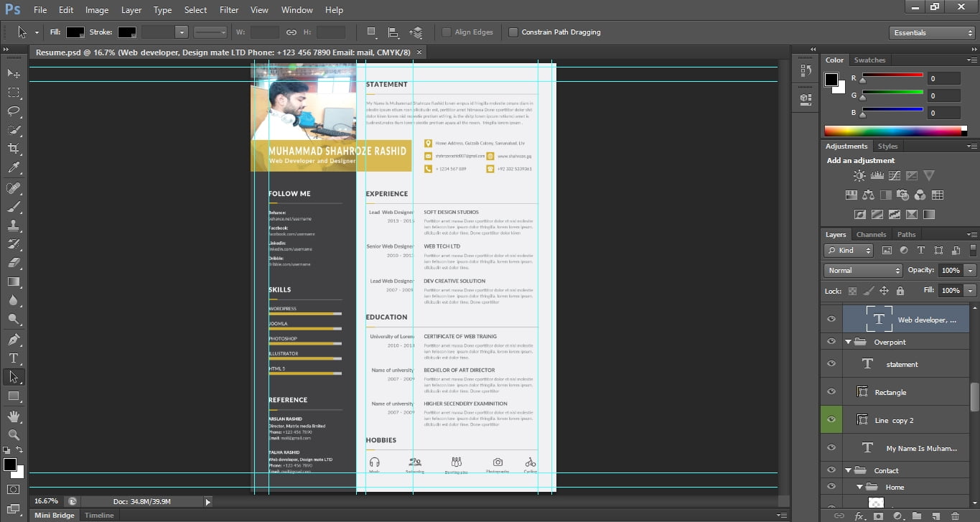The width and height of the screenshot is (980, 522).
Task: Open the Normal blend mode dropdown
Action: click(863, 271)
